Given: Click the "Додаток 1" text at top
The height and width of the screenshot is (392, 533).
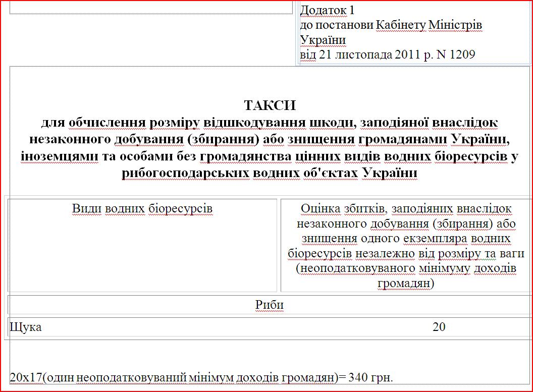Looking at the screenshot, I should click(x=328, y=10).
